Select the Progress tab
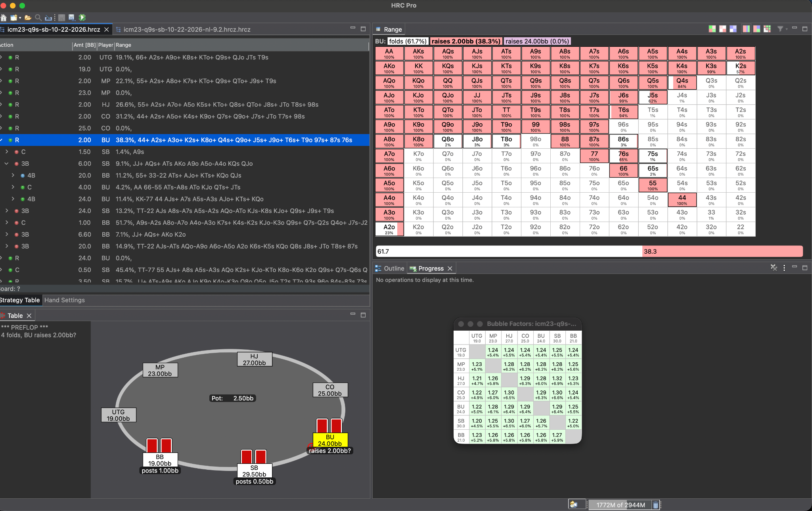The height and width of the screenshot is (511, 812). point(431,268)
